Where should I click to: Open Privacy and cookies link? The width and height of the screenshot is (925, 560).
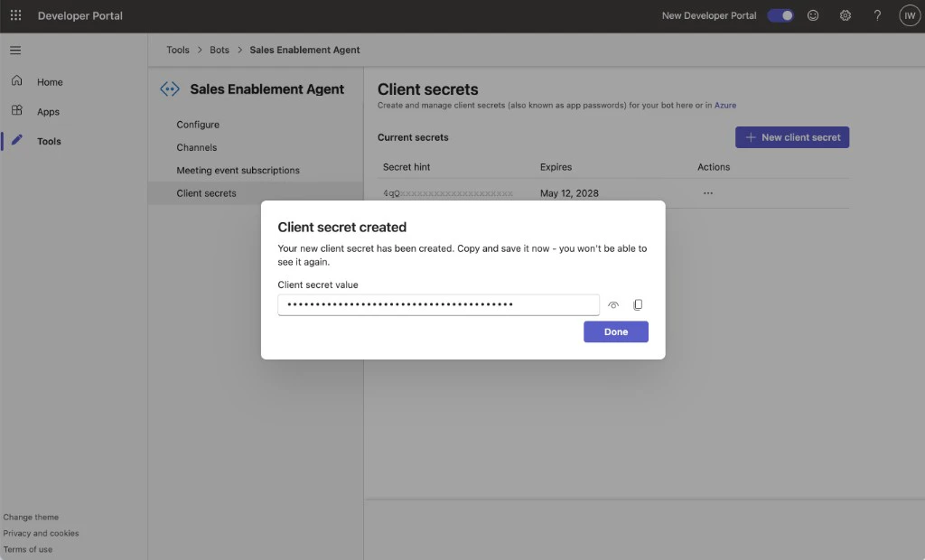pos(41,533)
